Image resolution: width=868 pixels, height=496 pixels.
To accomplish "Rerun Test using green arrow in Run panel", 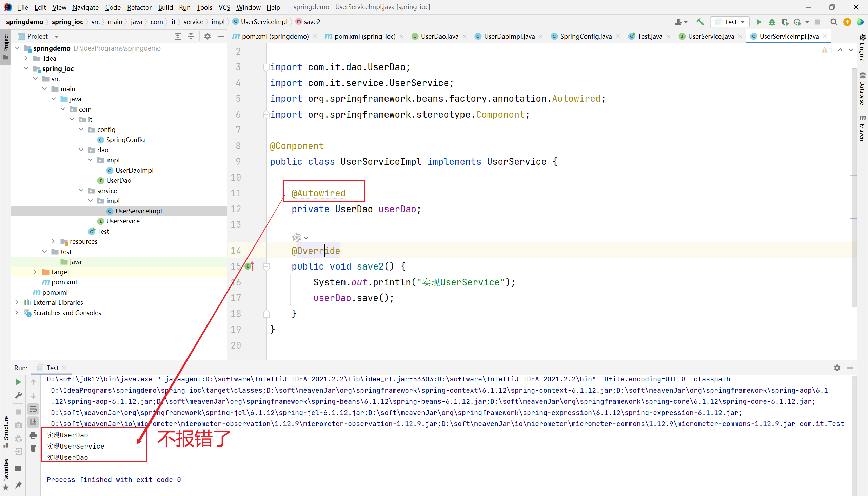I will pyautogui.click(x=18, y=382).
